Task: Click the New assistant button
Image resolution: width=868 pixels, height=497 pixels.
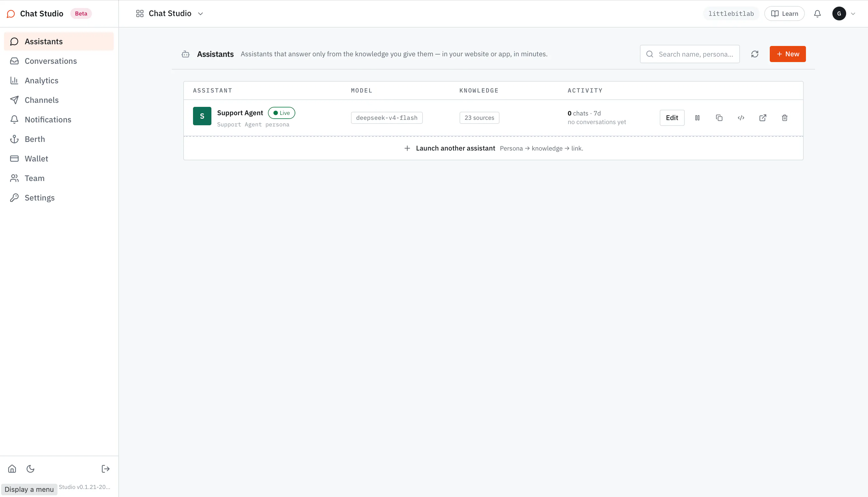Action: tap(788, 54)
